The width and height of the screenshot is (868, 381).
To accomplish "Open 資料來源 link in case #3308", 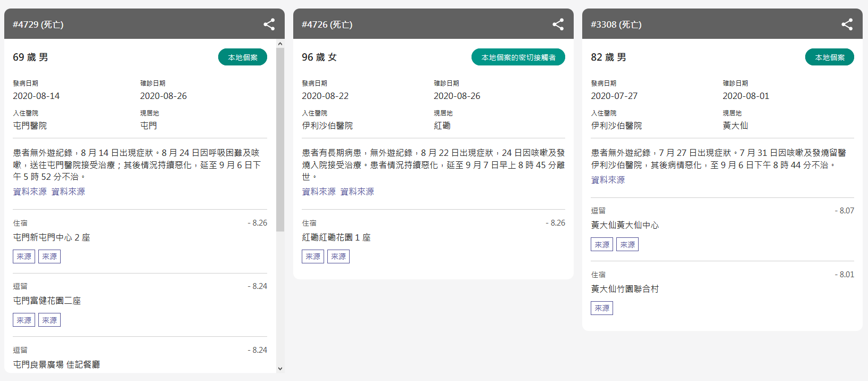I will 608,180.
